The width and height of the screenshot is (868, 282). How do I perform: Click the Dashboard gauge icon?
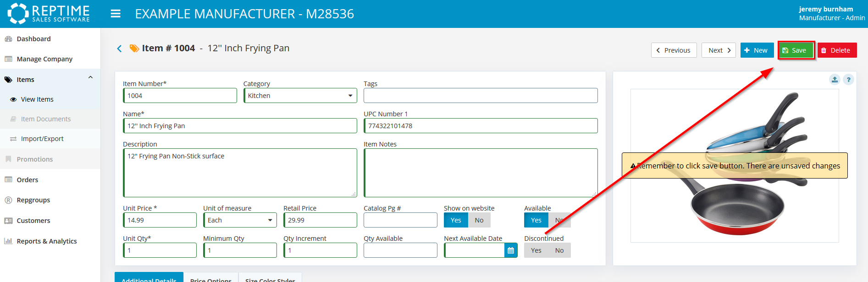[x=8, y=39]
